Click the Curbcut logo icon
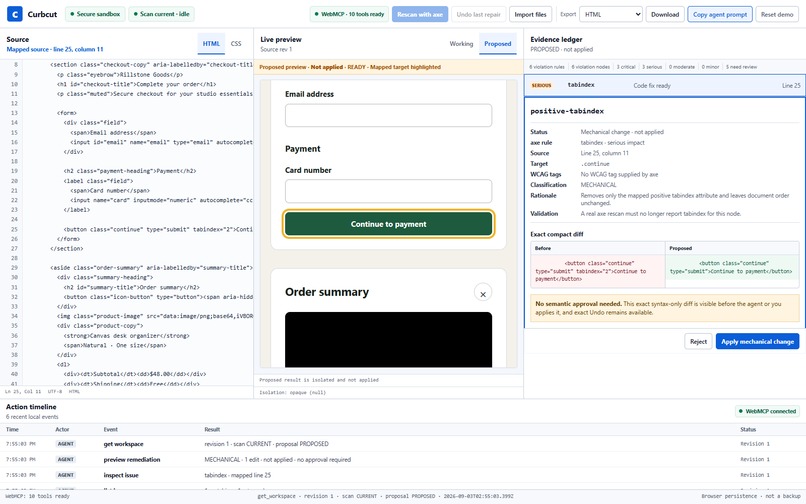The height and width of the screenshot is (504, 806). pos(14,14)
